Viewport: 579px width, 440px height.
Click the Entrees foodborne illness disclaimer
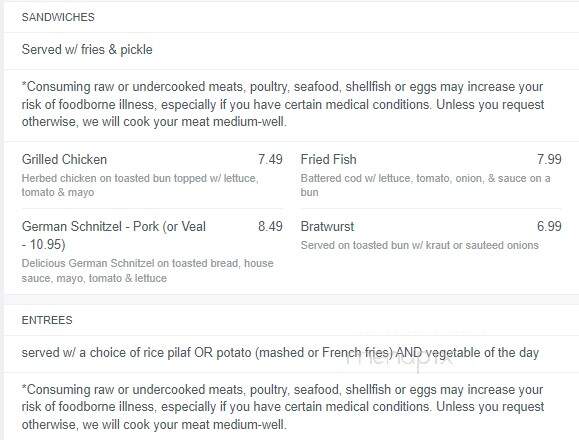tap(283, 407)
